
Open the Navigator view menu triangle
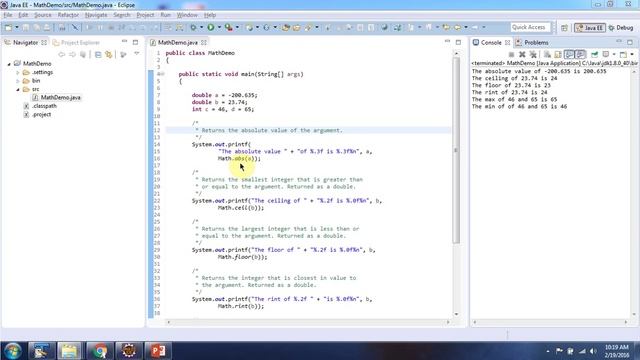click(x=137, y=54)
